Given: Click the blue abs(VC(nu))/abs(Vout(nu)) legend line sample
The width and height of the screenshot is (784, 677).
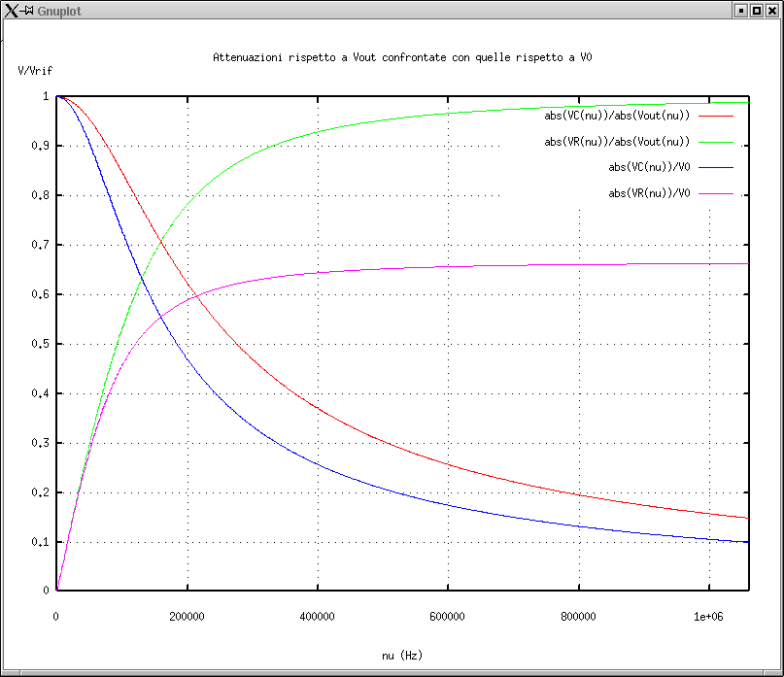Looking at the screenshot, I should 715,116.
